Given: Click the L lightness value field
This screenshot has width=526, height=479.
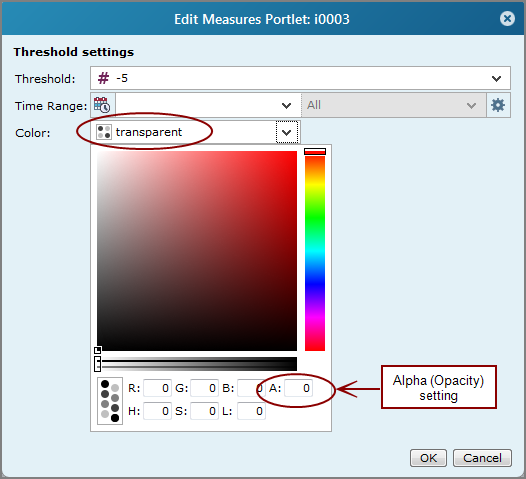Looking at the screenshot, I should click(251, 411).
